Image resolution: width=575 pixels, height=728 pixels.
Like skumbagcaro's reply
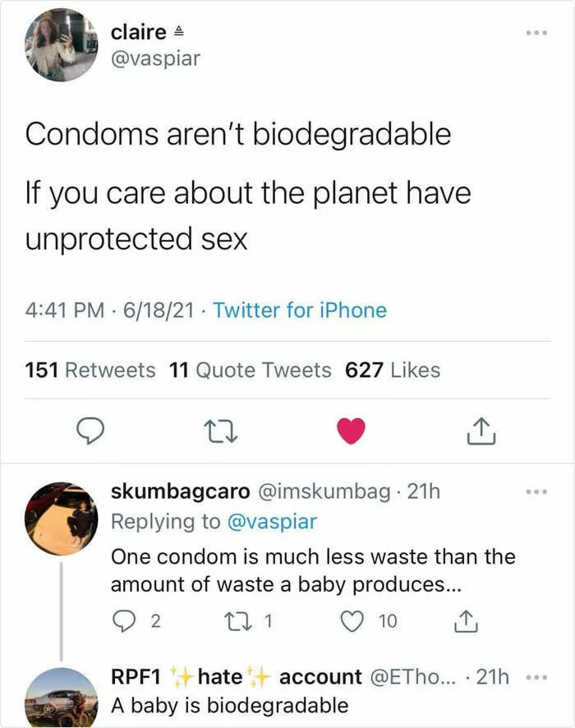(352, 622)
